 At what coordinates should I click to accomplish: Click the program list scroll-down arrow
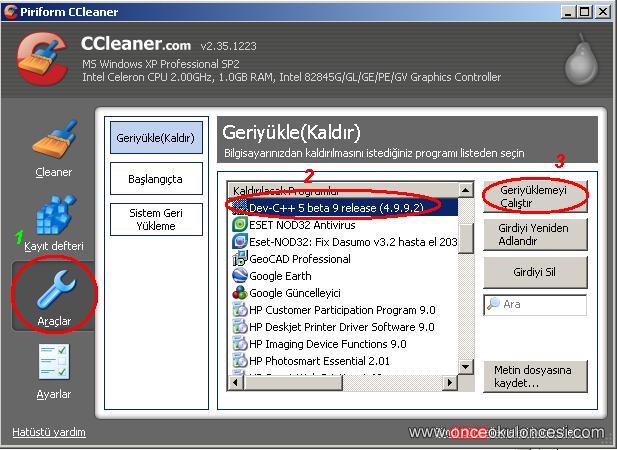(466, 367)
